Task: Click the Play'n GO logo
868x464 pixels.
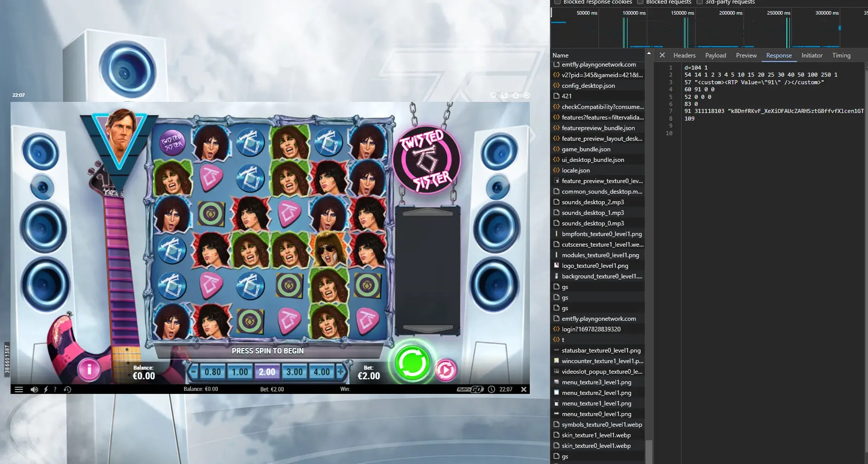Action: [470, 389]
